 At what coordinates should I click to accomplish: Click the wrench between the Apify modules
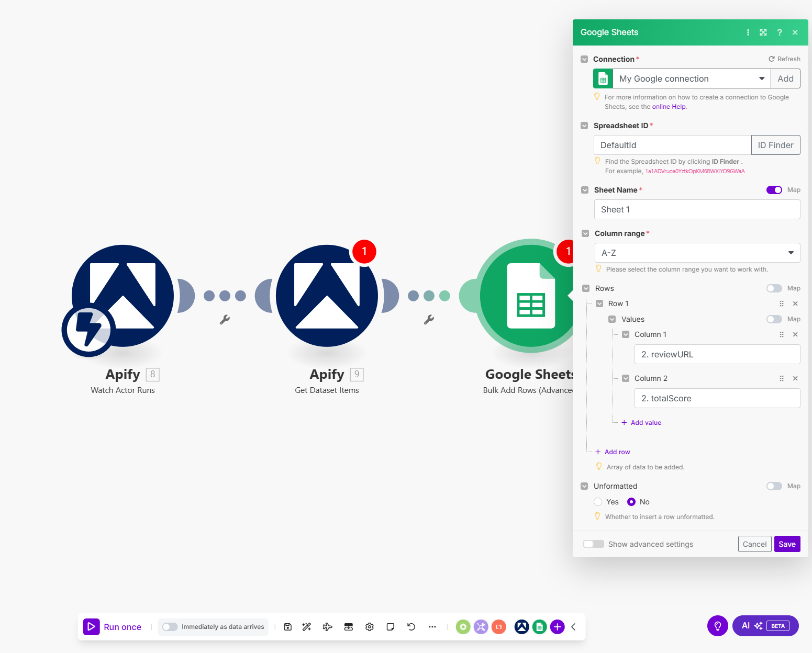coord(225,320)
